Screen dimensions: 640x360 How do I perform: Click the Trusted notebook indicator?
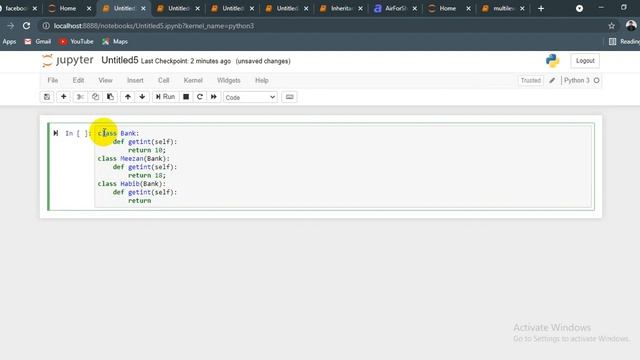pos(531,80)
